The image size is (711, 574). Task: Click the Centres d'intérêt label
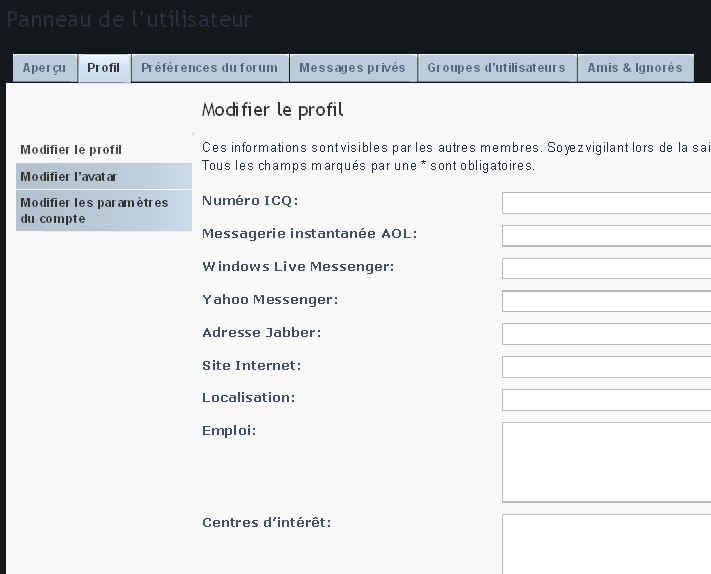[x=267, y=522]
